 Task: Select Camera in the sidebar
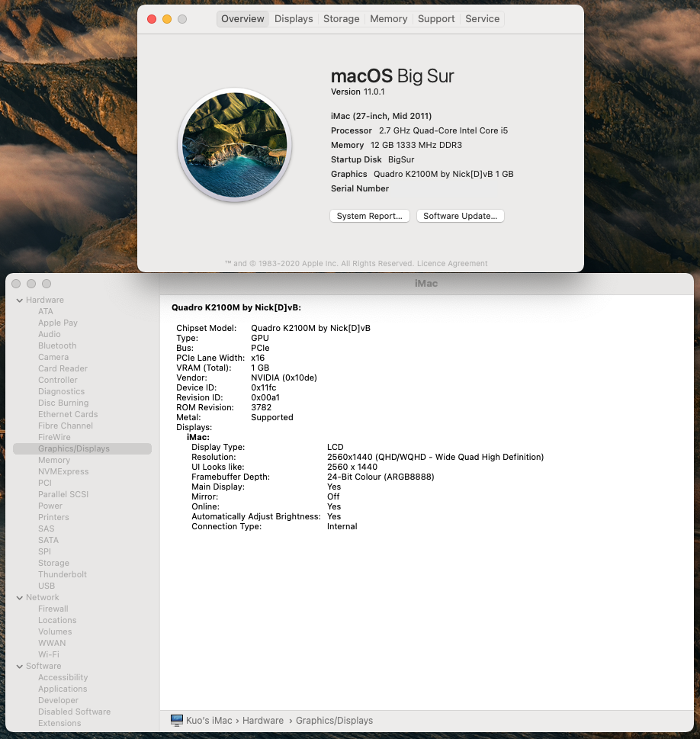53,357
